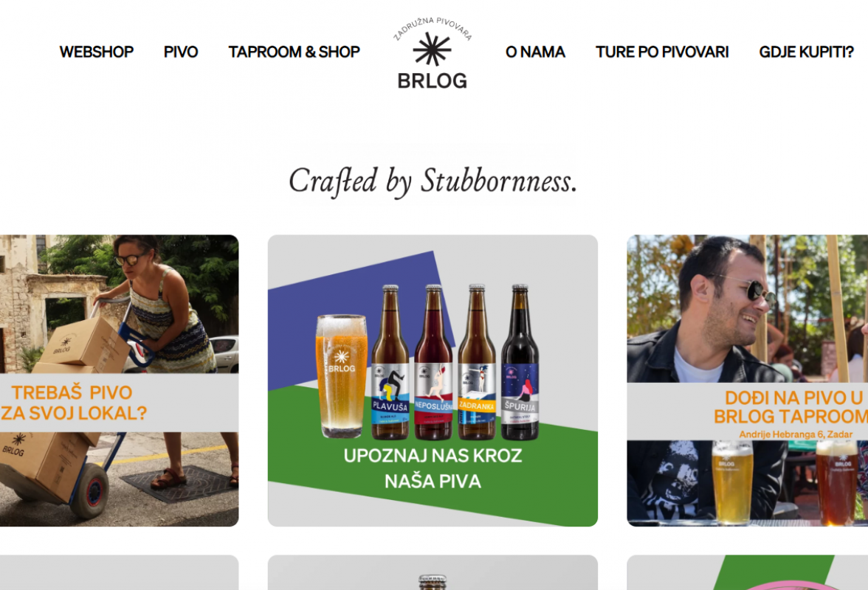Click the Špurija dark beer bottle
This screenshot has width=868, height=590.
[x=520, y=362]
